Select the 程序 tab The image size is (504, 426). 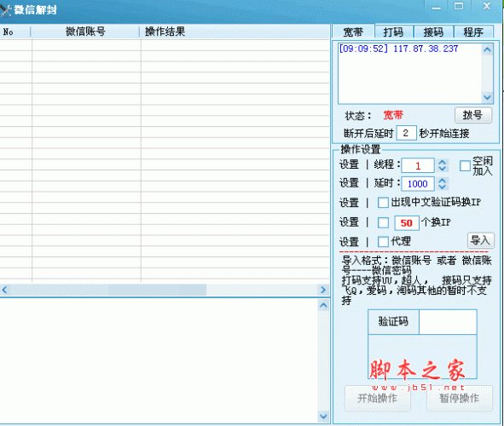click(x=473, y=32)
